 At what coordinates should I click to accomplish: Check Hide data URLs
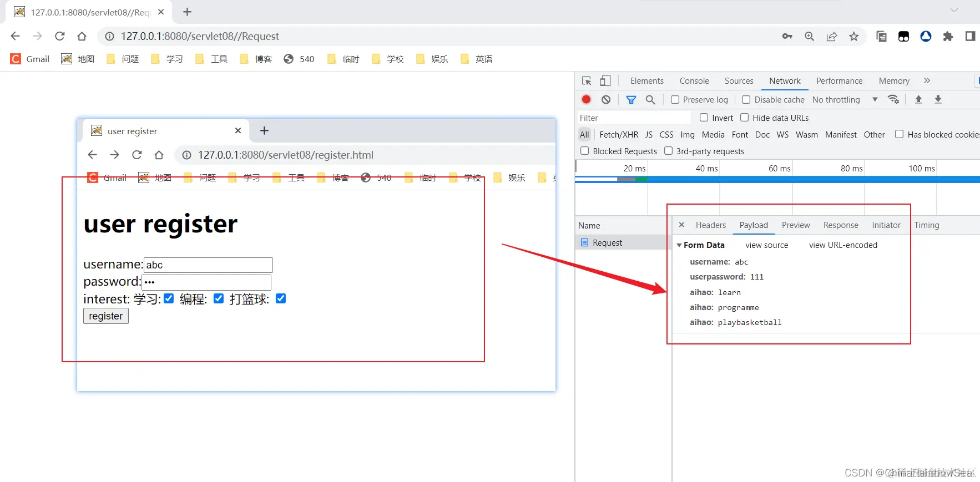click(745, 118)
